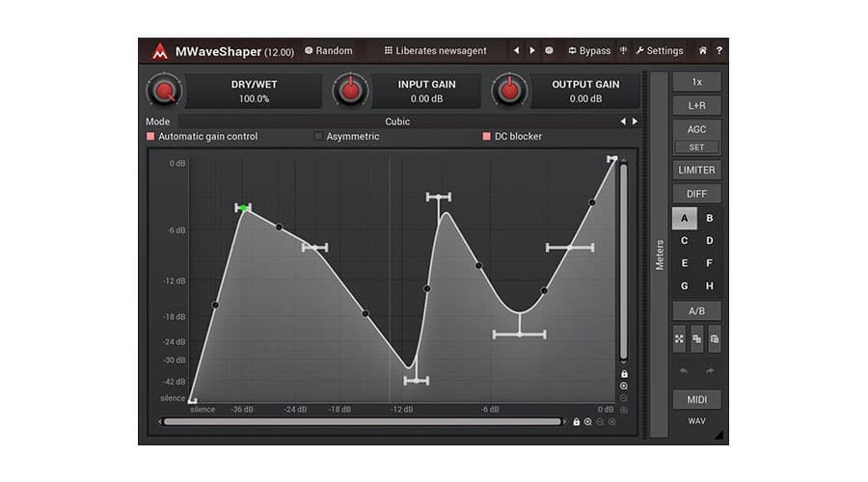Screen dimensions: 868x482
Task: Click the Random preset button
Action: click(x=328, y=50)
